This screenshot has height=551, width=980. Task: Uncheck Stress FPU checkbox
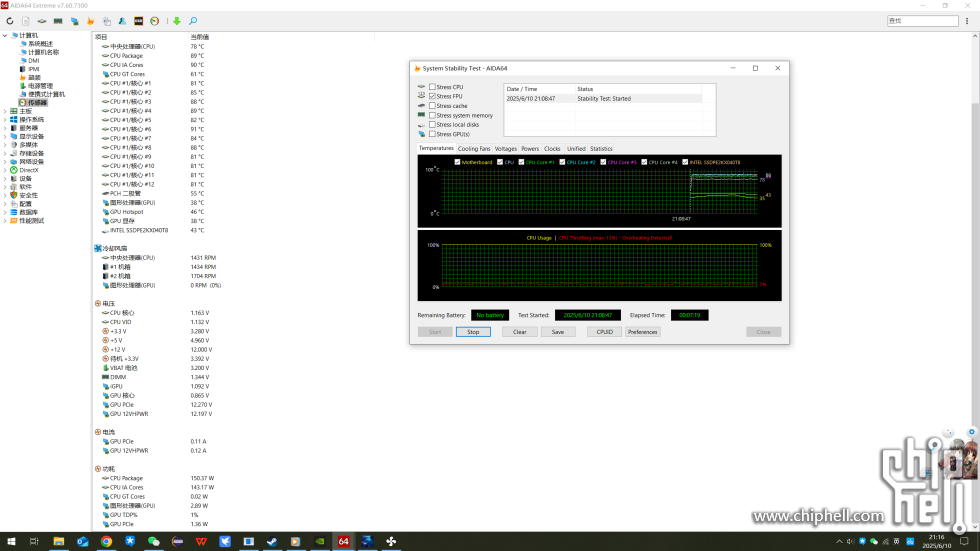click(432, 96)
